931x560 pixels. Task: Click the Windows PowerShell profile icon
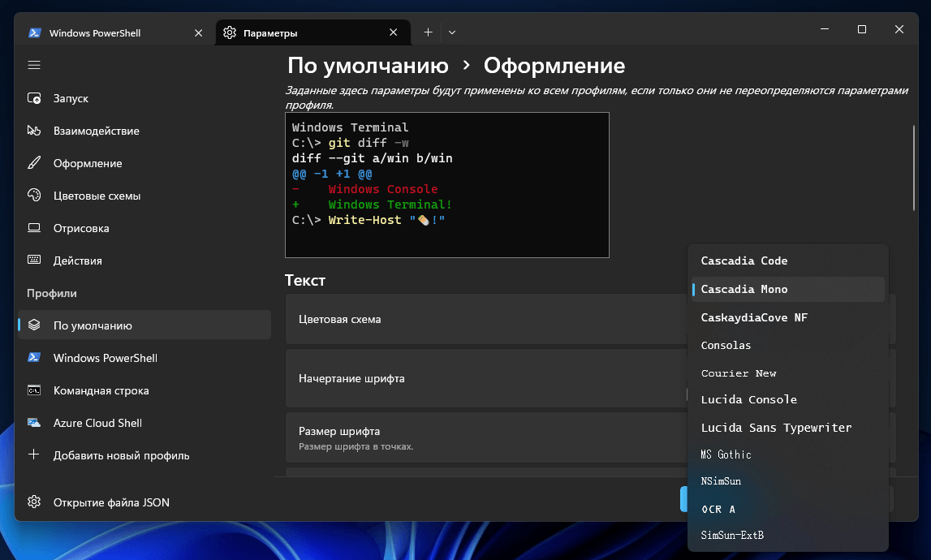pyautogui.click(x=34, y=357)
